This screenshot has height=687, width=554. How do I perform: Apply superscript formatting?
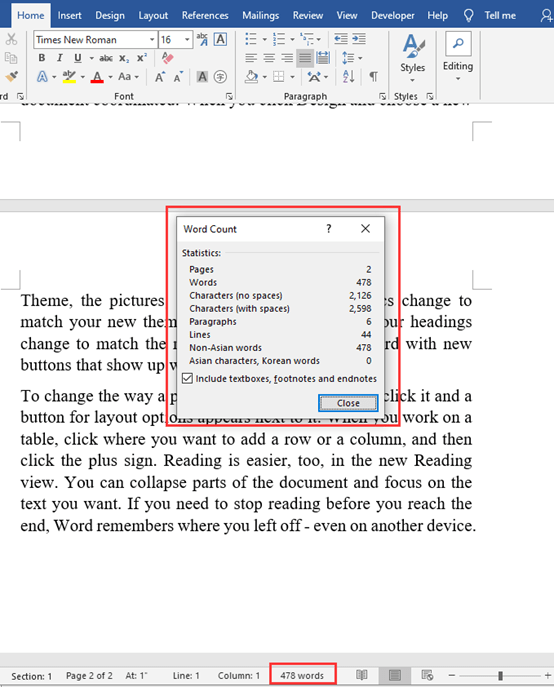142,58
